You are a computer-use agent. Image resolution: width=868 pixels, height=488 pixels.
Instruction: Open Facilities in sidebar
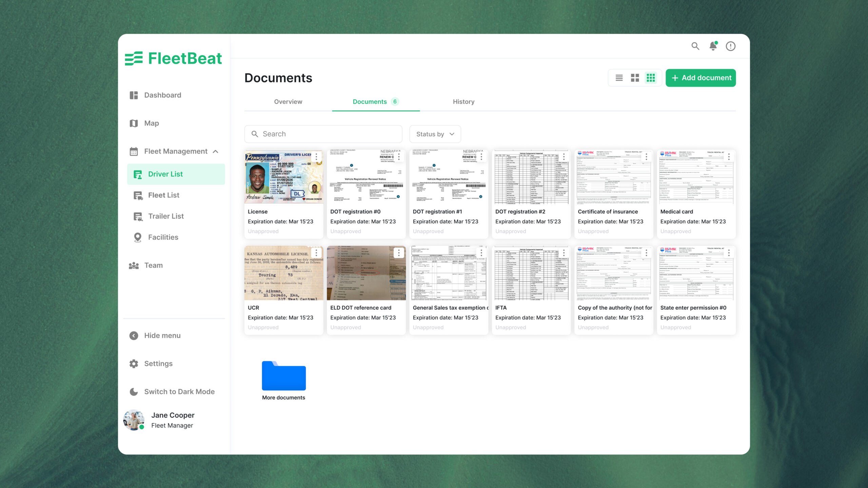tap(156, 237)
